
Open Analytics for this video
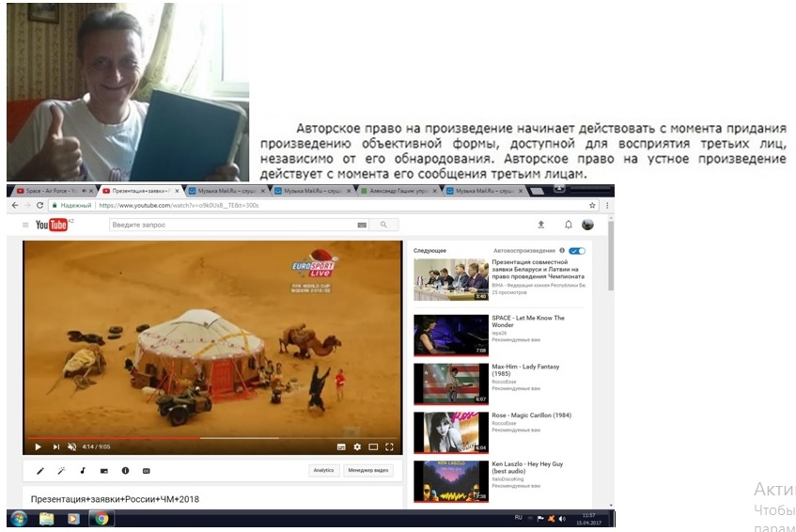coord(324,471)
